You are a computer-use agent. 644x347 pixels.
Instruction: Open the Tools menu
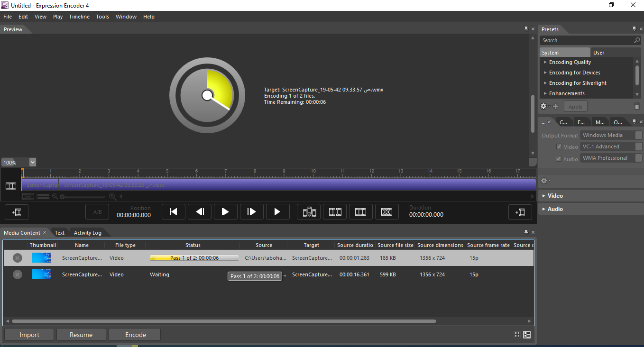tap(102, 17)
